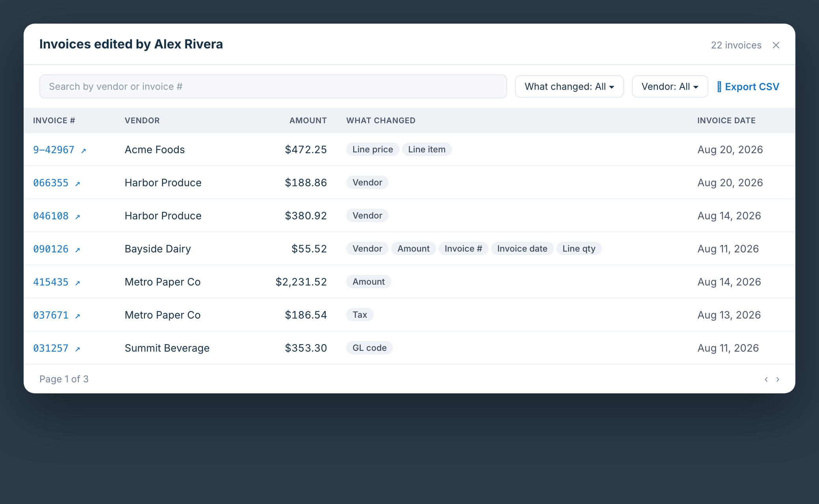Click the Vendor tag on invoice 046108 row
The height and width of the screenshot is (504, 819).
[367, 215]
